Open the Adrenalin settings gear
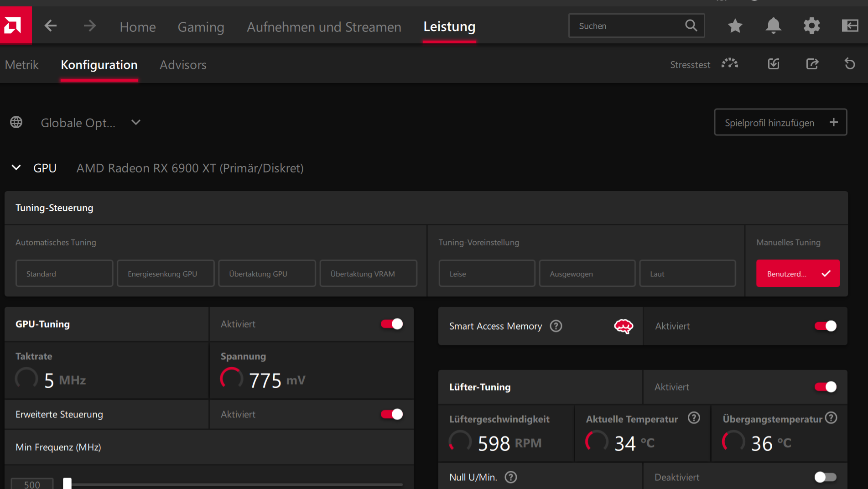Viewport: 868px width, 489px height. [x=812, y=26]
